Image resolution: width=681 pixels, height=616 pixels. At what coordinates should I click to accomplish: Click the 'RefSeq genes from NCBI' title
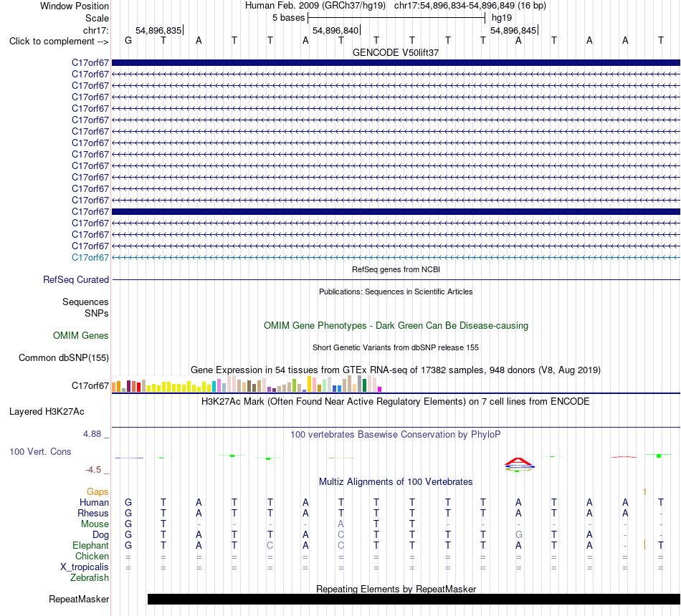pyautogui.click(x=396, y=269)
